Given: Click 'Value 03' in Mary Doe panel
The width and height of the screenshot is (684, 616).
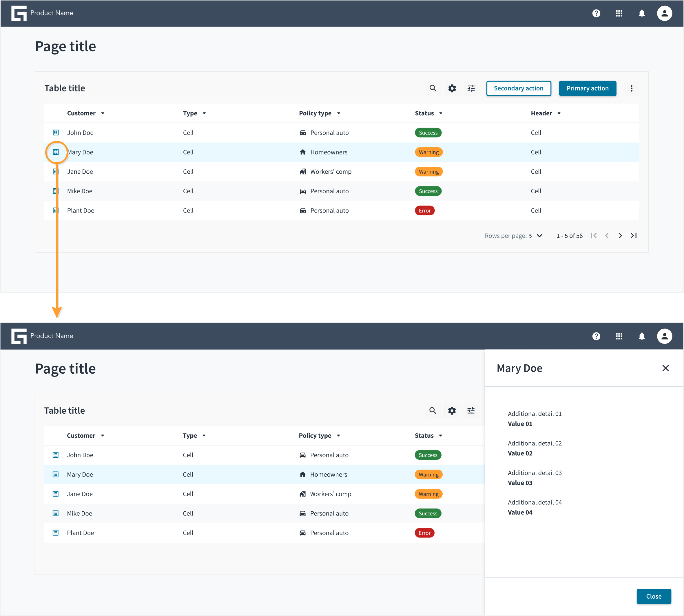Looking at the screenshot, I should (x=520, y=483).
